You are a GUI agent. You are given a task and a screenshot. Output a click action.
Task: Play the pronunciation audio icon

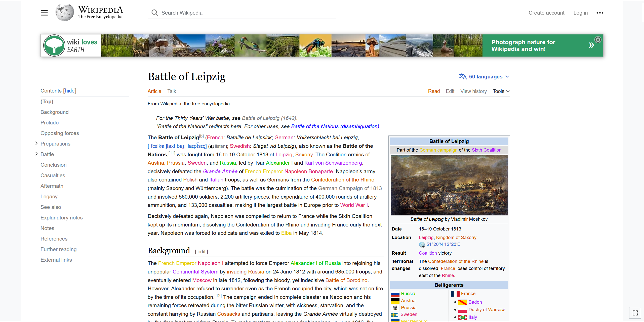click(211, 146)
